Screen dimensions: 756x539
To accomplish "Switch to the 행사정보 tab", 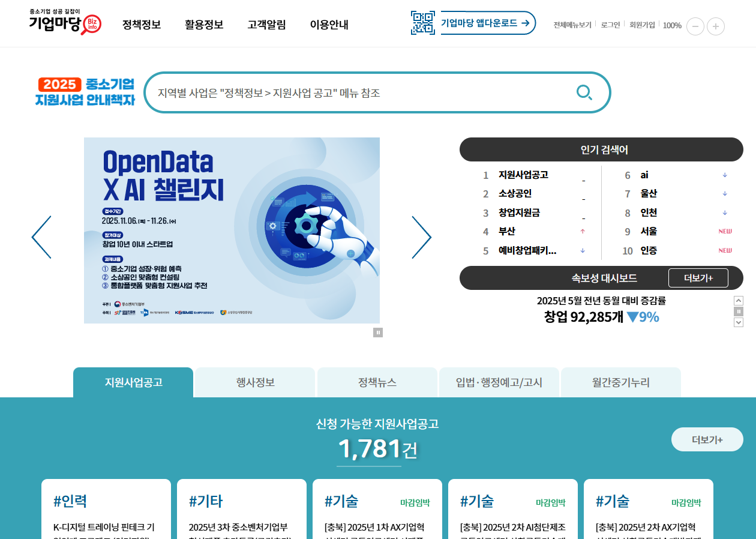I will click(256, 382).
